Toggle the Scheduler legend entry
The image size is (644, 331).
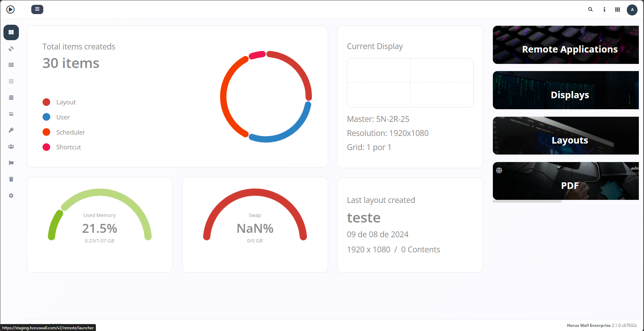coord(70,133)
